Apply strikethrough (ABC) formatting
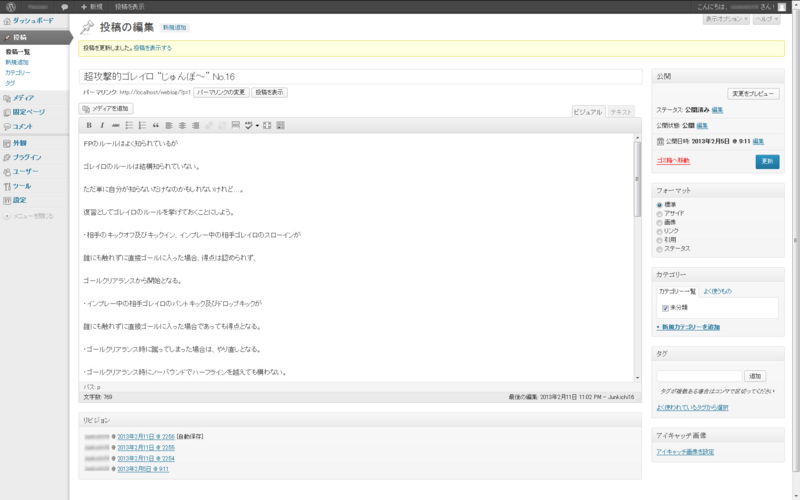This screenshot has width=800, height=500. point(116,126)
